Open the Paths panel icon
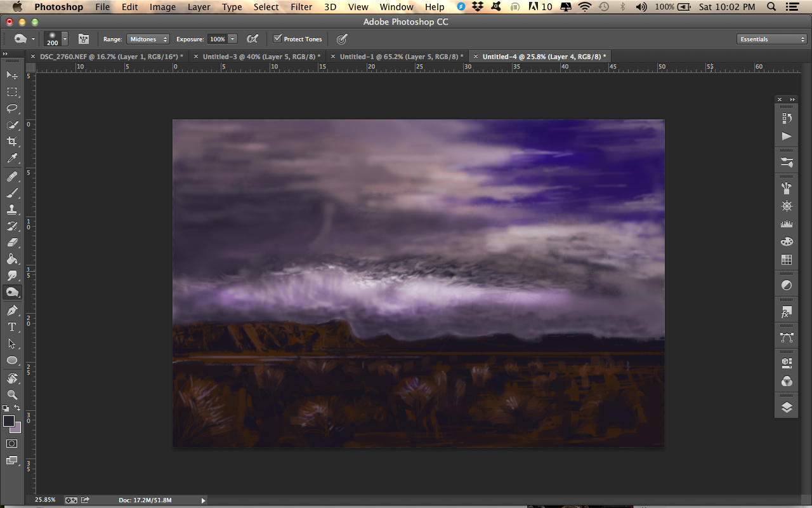The height and width of the screenshot is (508, 812). 787,338
